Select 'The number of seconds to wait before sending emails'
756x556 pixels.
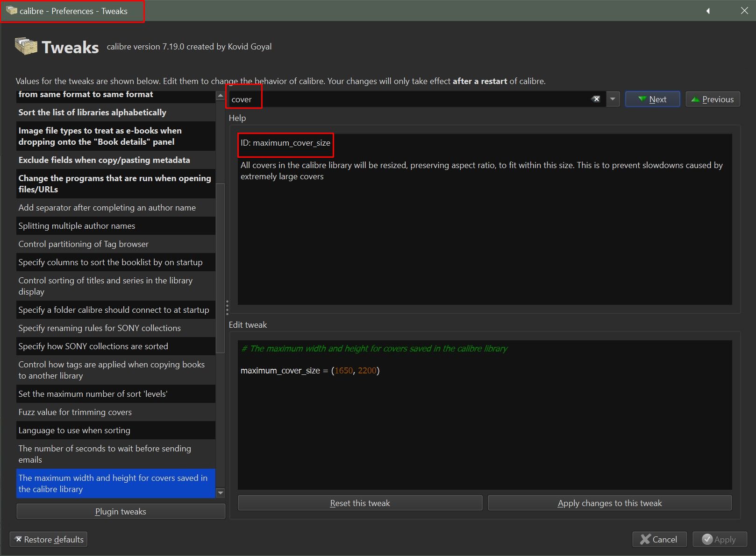[116, 454]
